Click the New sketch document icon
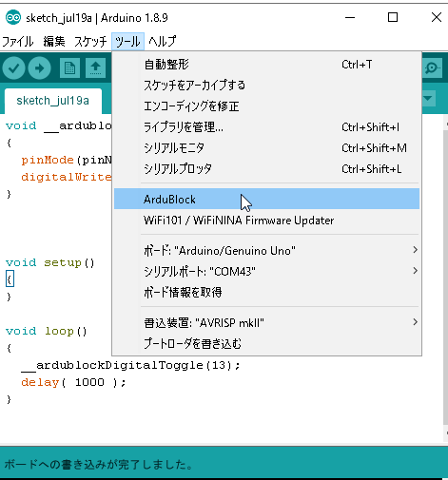This screenshot has height=480, width=448. (x=69, y=68)
